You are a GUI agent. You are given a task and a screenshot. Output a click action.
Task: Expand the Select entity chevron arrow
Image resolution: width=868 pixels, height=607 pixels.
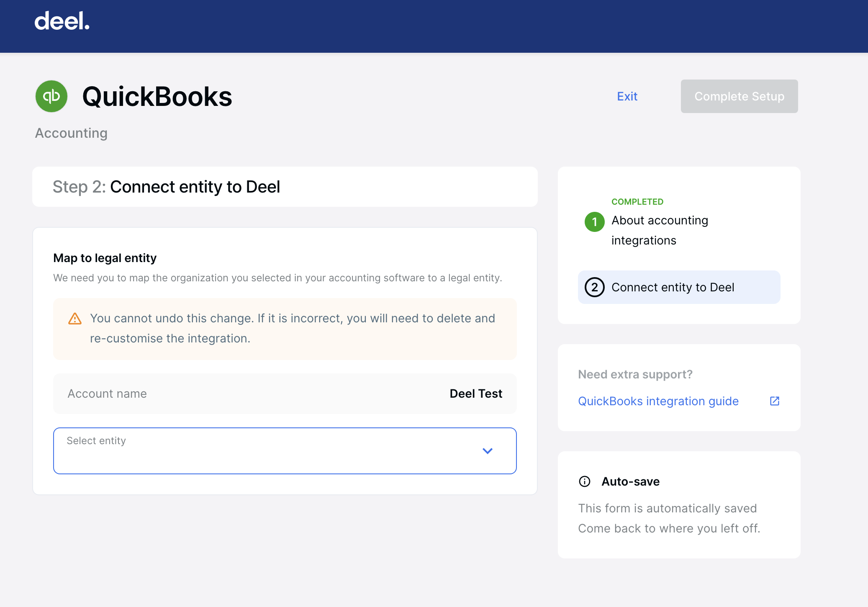point(488,451)
